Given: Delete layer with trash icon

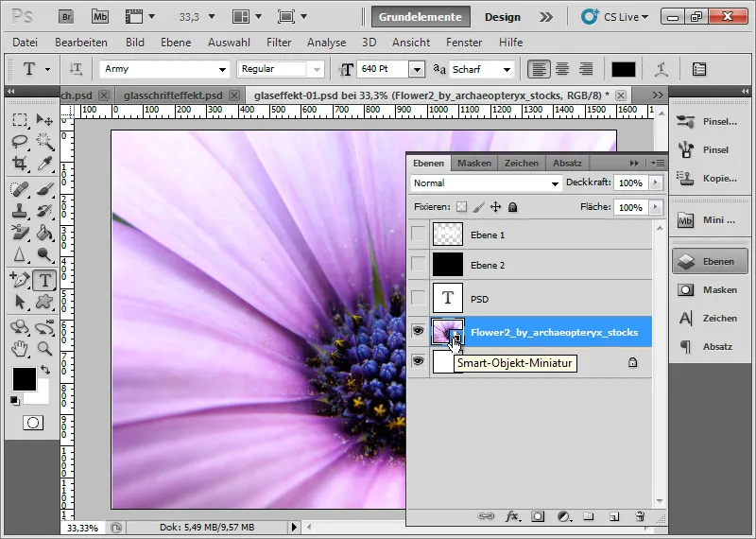Looking at the screenshot, I should 640,516.
